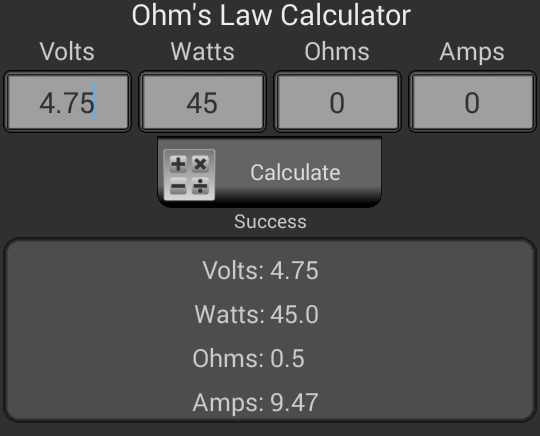Click the Ohms column label
This screenshot has width=540, height=436.
coord(337,52)
